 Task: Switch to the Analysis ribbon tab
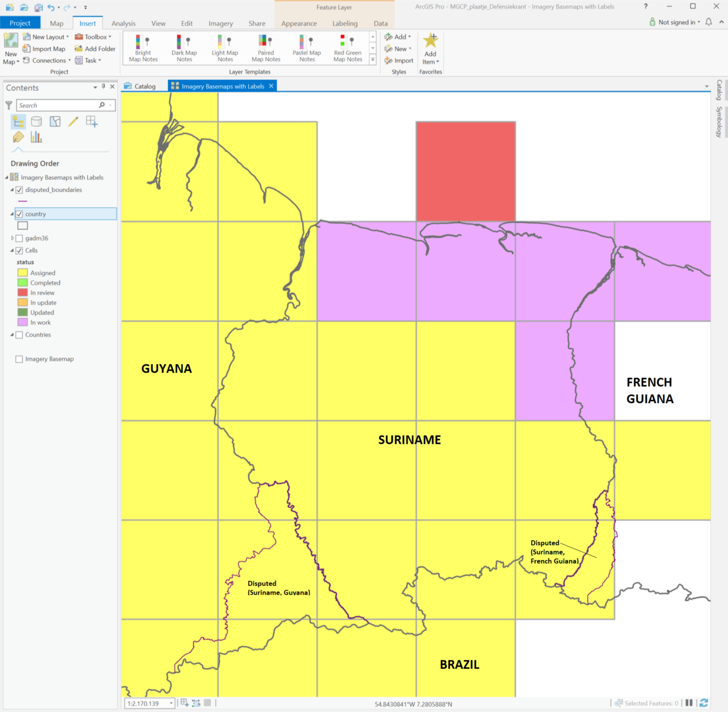(x=123, y=23)
